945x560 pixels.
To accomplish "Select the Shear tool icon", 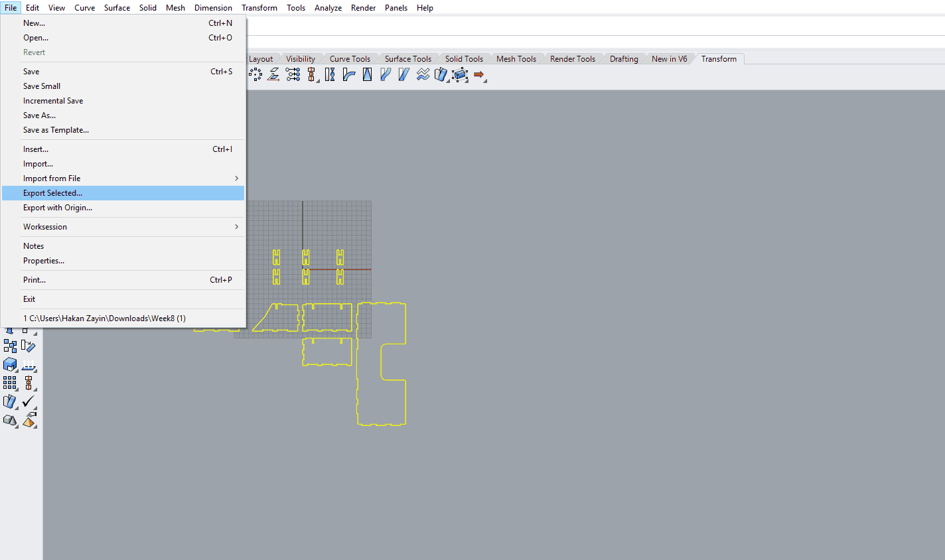I will coord(404,75).
